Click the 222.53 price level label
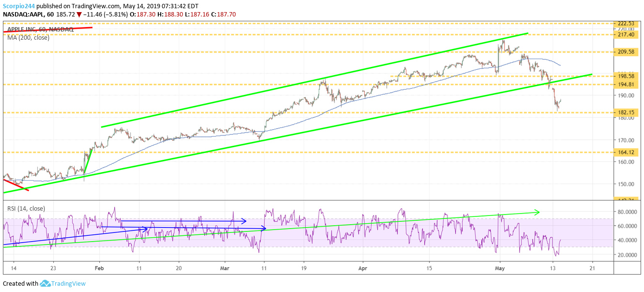This screenshot has height=292, width=644. tap(627, 23)
